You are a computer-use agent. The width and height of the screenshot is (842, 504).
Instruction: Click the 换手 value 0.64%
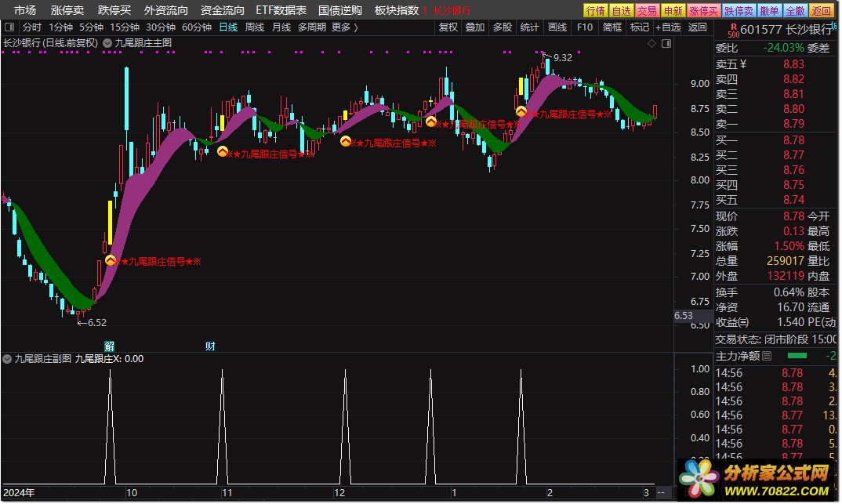point(789,292)
